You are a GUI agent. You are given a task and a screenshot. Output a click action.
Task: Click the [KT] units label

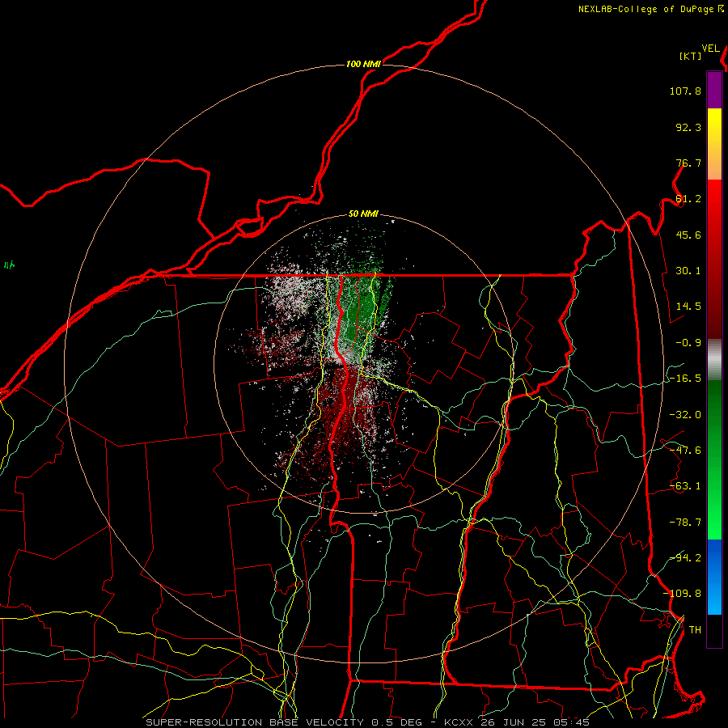click(x=690, y=56)
